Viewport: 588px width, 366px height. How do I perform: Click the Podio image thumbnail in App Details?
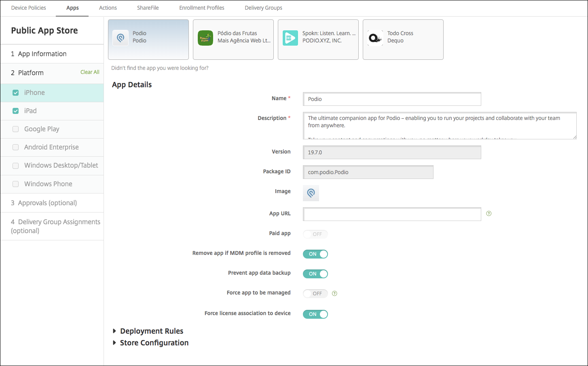pyautogui.click(x=311, y=193)
